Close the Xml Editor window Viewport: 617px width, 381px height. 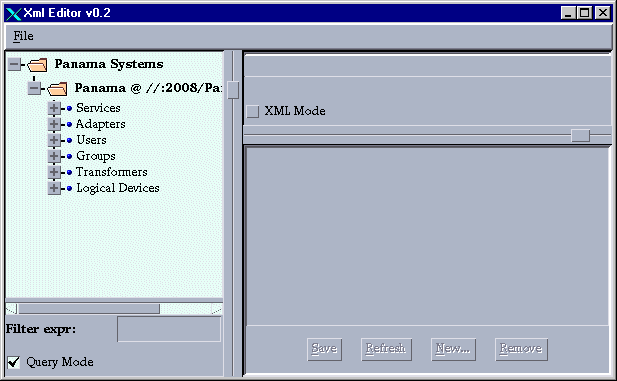tap(603, 13)
